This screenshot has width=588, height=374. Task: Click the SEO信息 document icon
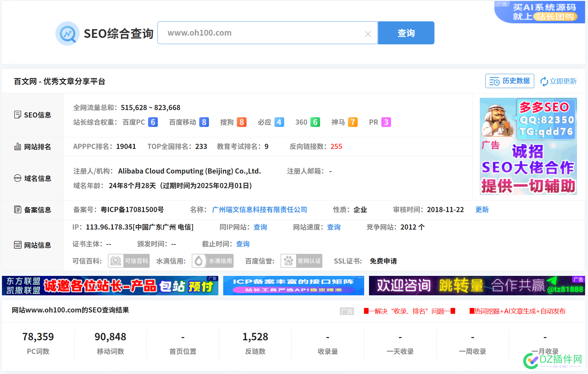(x=17, y=115)
